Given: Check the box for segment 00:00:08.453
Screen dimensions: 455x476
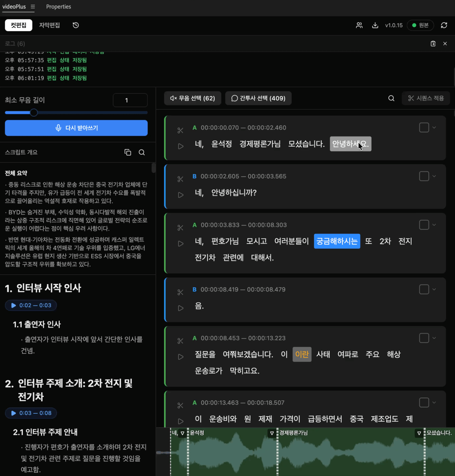Looking at the screenshot, I should pos(424,338).
